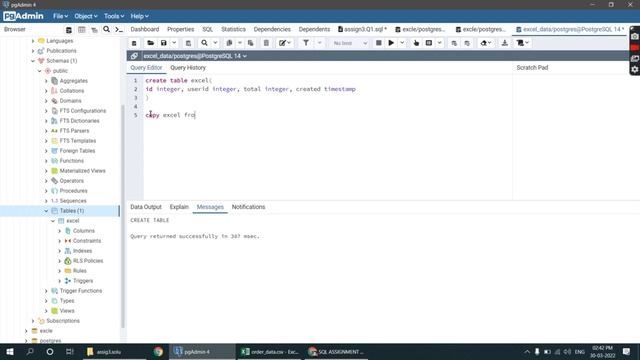Open the edit pencil dropdown
Image resolution: width=640 pixels, height=360 pixels.
[x=284, y=43]
